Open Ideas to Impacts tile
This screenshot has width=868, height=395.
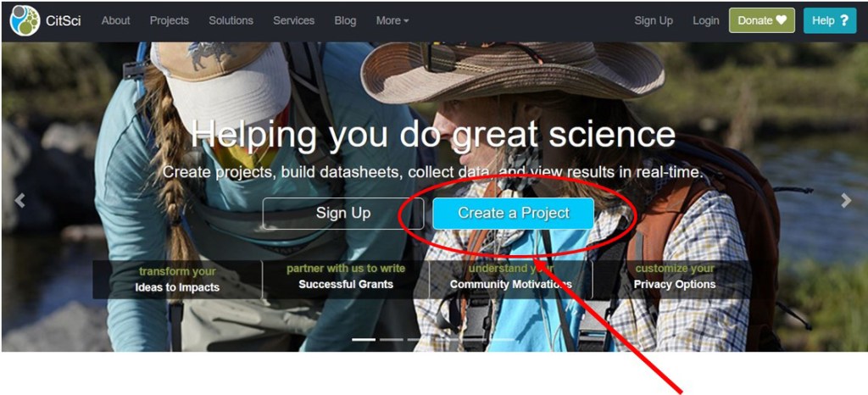[x=177, y=280]
